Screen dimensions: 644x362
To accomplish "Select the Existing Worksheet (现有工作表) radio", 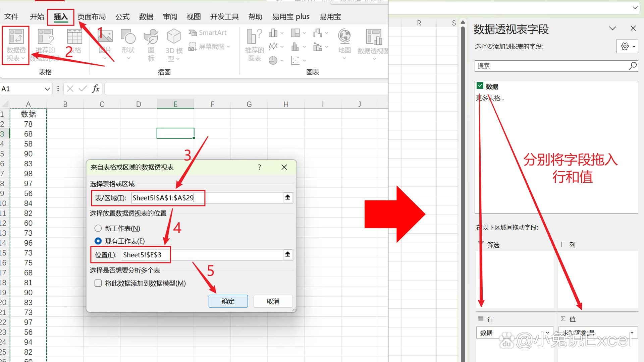I will coord(98,241).
